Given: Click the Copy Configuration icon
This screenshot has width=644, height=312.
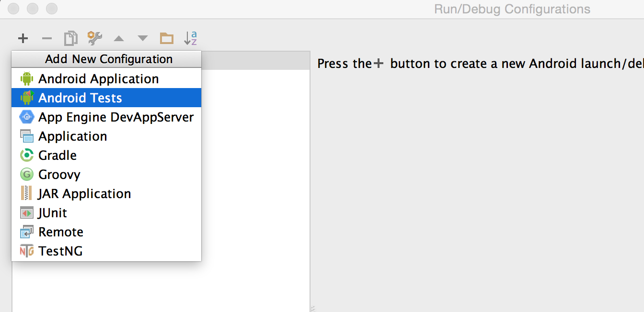Looking at the screenshot, I should 70,38.
